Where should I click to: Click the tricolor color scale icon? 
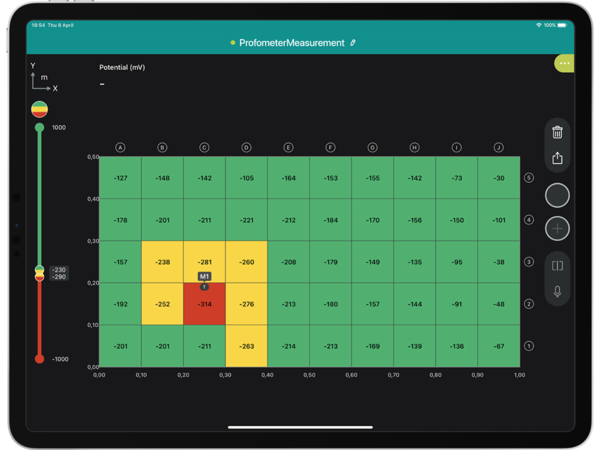pos(39,109)
